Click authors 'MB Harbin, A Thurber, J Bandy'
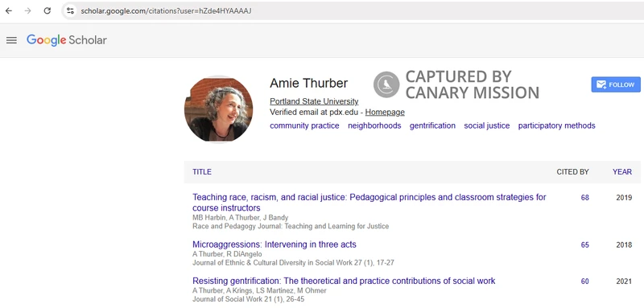This screenshot has height=308, width=644. (240, 217)
